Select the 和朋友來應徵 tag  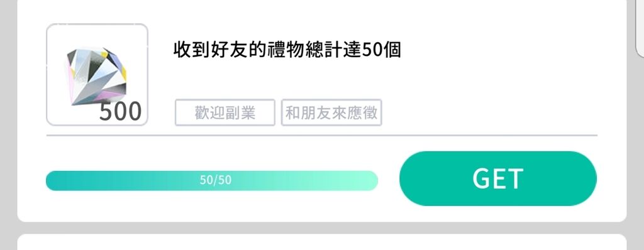click(x=331, y=112)
